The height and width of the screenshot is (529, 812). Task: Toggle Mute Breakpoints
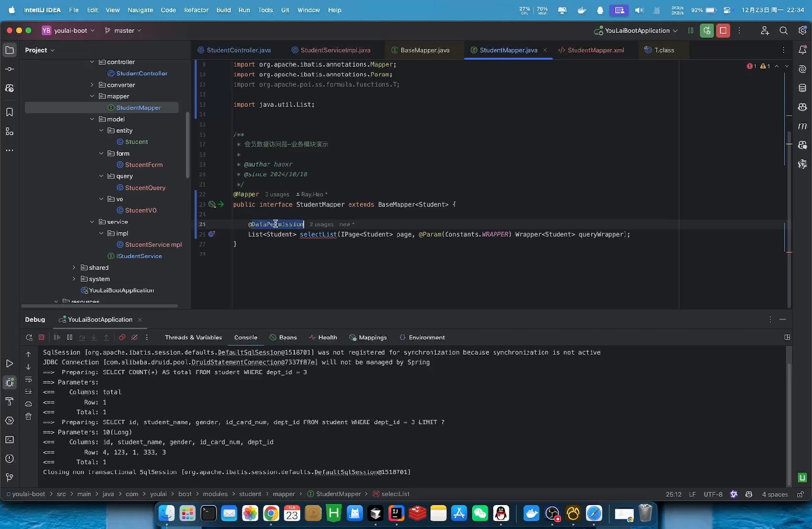134,337
